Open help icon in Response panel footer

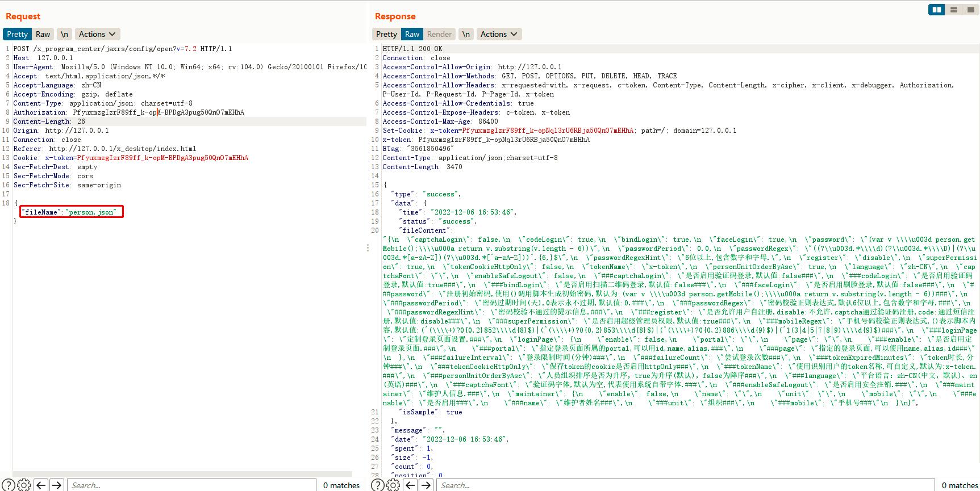377,485
